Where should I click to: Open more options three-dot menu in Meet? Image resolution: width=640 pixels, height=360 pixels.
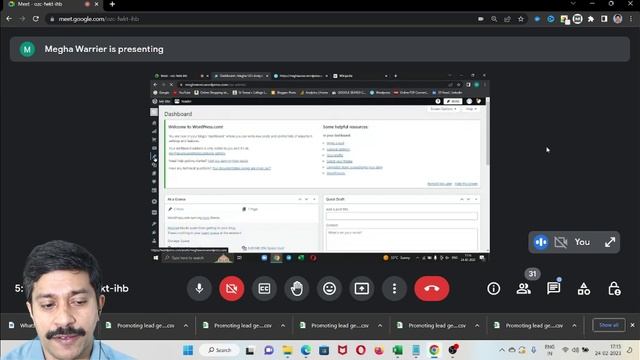(x=394, y=289)
